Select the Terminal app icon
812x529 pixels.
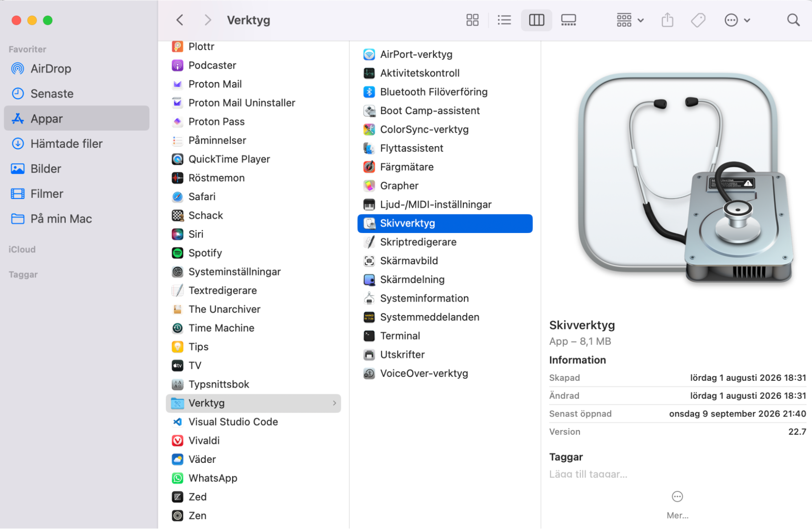pos(369,336)
